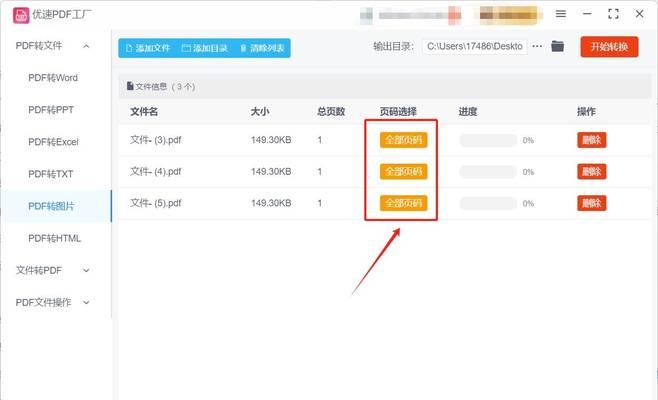This screenshot has height=400, width=658.
Task: Click size 149.30KB in 文件- (3).pdf row
Action: click(271, 140)
